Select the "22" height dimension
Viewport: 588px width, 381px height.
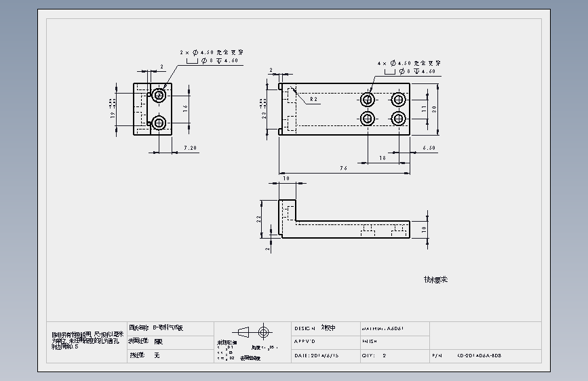[259, 219]
